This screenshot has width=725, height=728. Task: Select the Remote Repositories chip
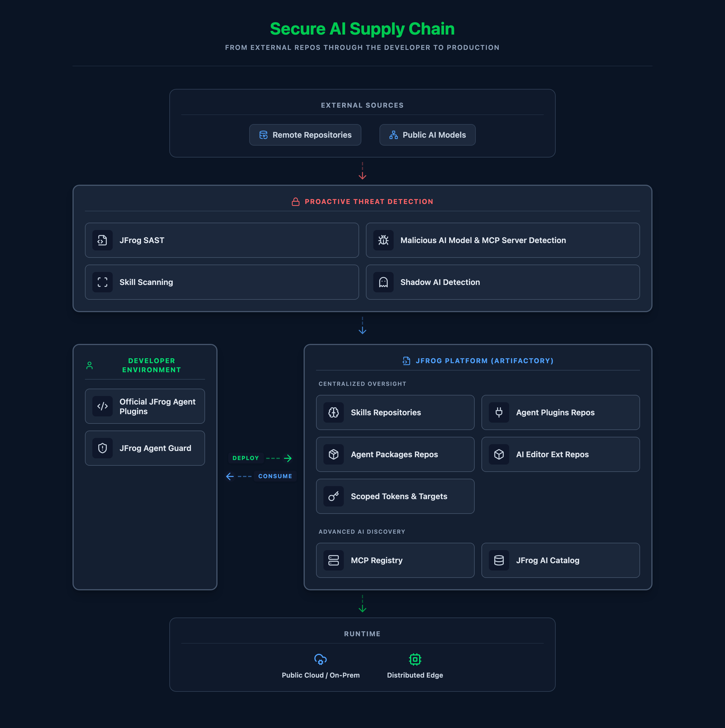(305, 135)
